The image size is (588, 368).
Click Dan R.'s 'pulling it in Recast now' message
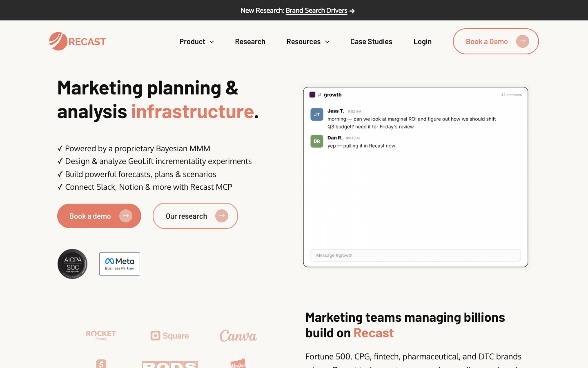tap(361, 146)
